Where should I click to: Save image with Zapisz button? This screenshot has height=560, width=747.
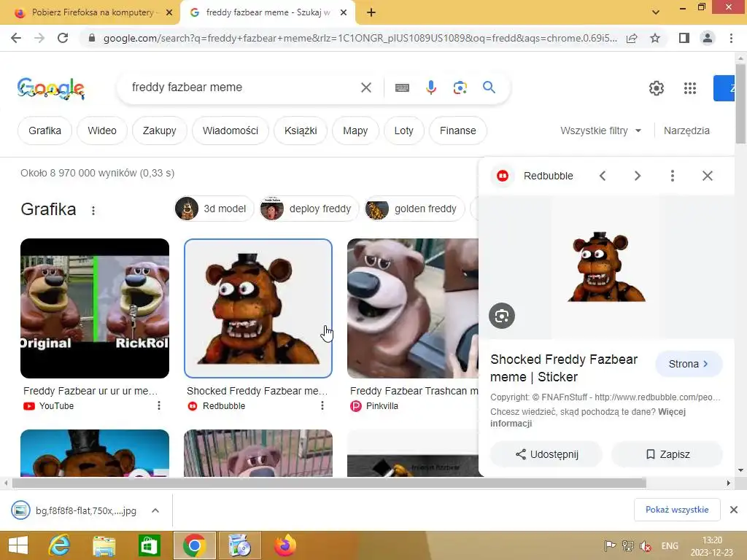(x=667, y=454)
